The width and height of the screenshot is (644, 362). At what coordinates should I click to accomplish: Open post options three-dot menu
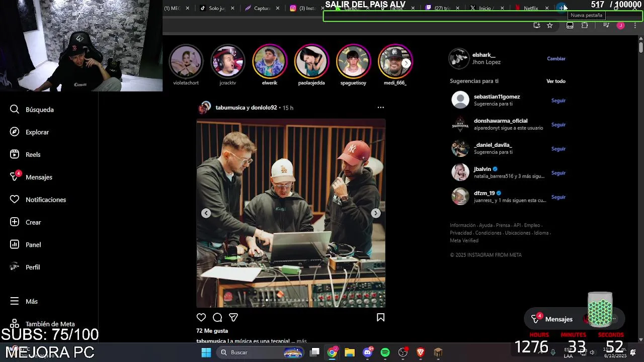click(380, 107)
